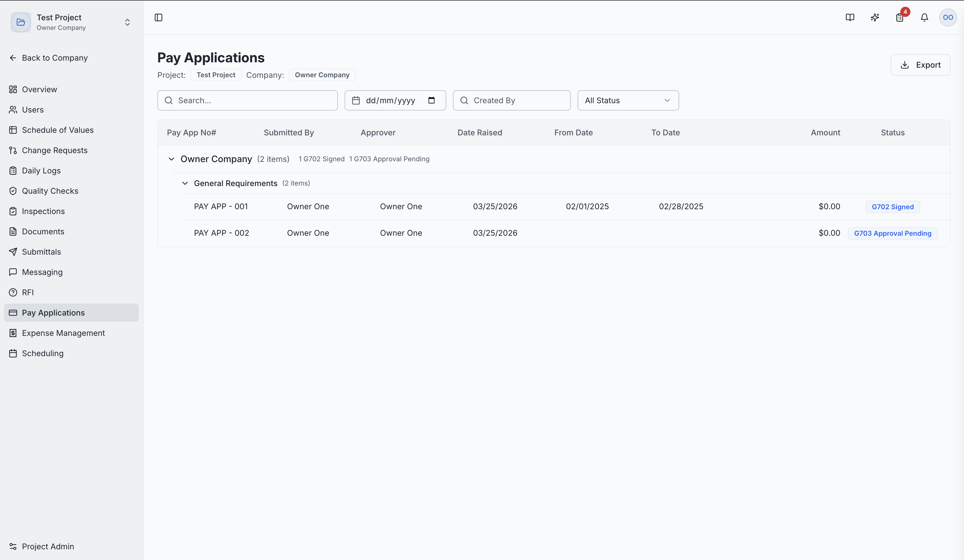Image resolution: width=964 pixels, height=560 pixels.
Task: Open Quality Checks page
Action: coord(71,191)
